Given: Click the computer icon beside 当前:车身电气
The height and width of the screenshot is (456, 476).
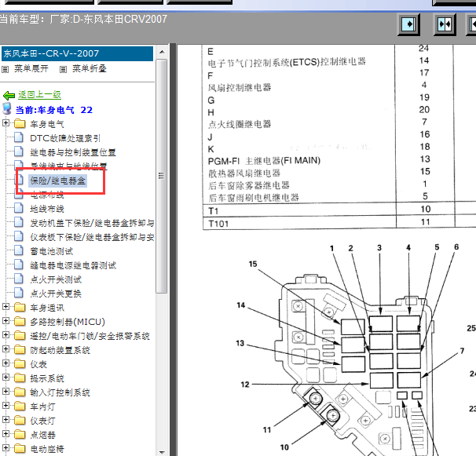Looking at the screenshot, I should 7,108.
